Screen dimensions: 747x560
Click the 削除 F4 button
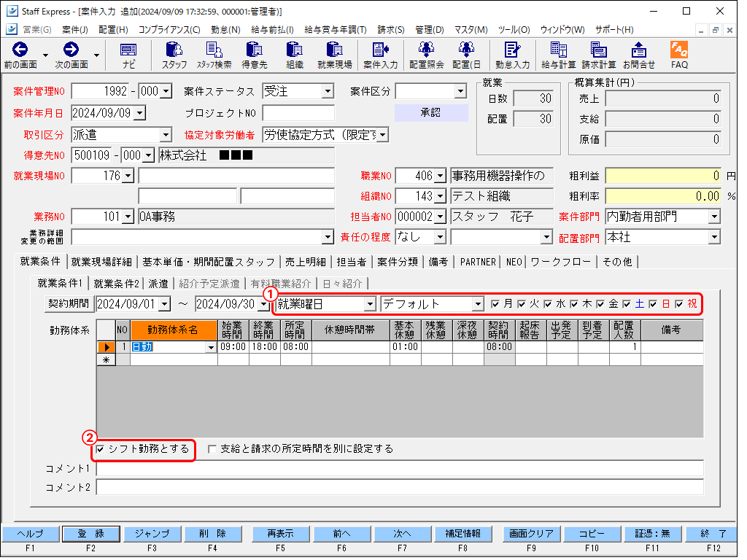tap(212, 534)
